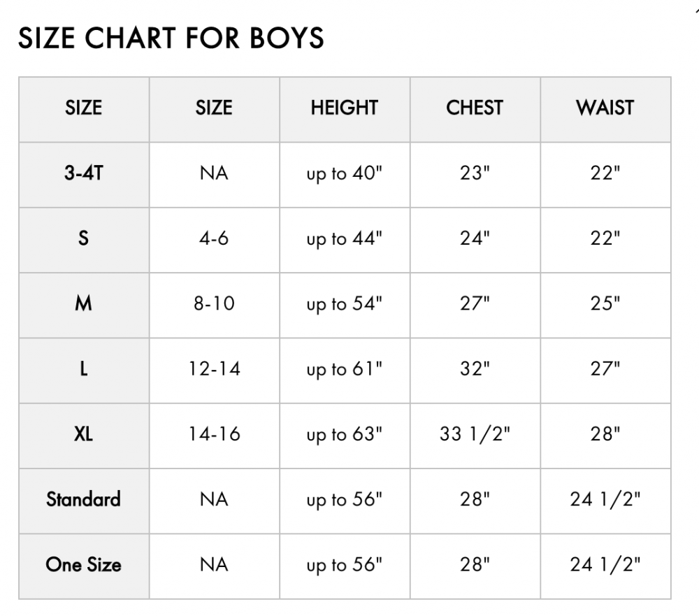The image size is (699, 616).
Task: Click the Size Chart For Boys heading
Action: [171, 38]
